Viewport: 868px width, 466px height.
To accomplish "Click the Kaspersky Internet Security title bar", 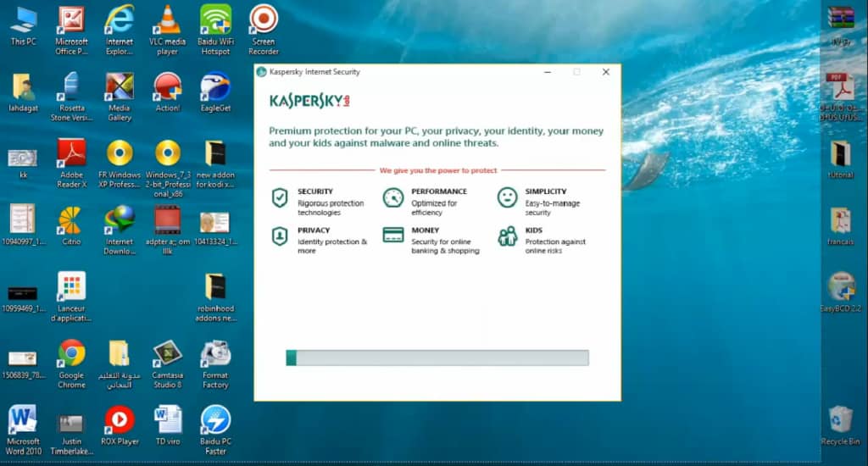I will pyautogui.click(x=424, y=72).
